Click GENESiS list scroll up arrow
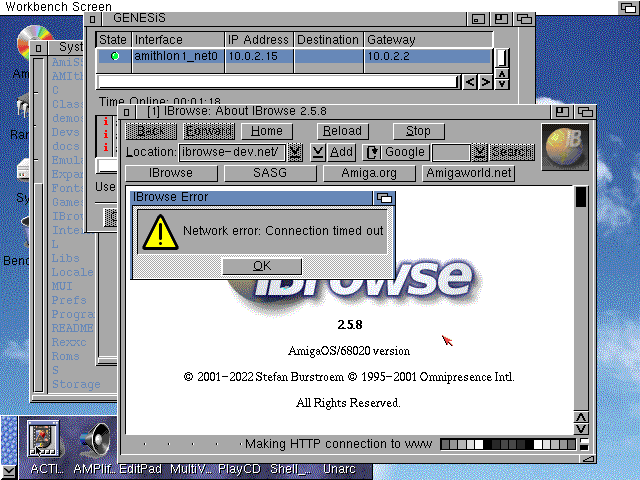640x480 pixels. click(x=502, y=74)
